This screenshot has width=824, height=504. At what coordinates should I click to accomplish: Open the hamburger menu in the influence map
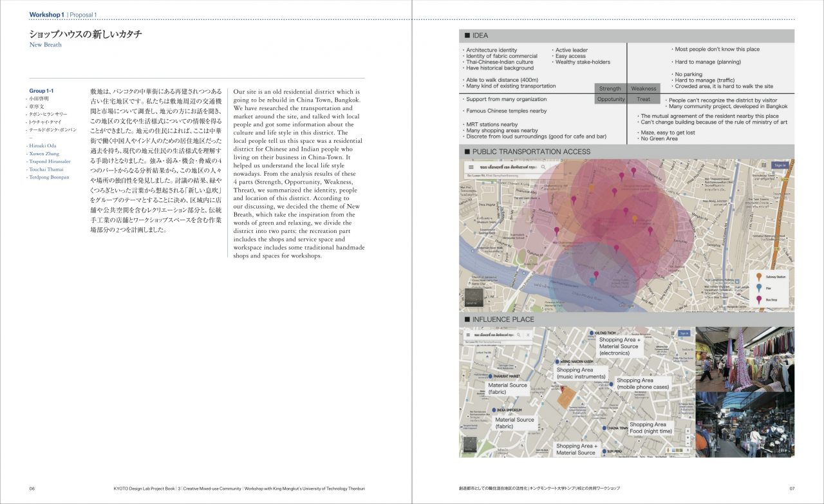coord(469,335)
